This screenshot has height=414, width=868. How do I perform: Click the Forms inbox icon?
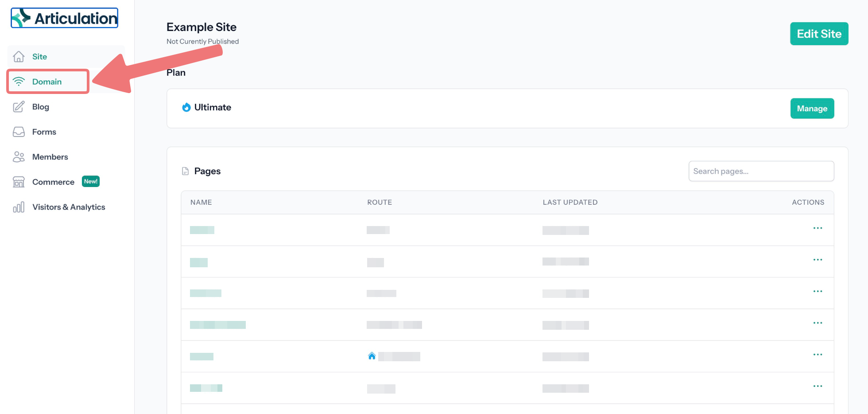click(x=19, y=132)
